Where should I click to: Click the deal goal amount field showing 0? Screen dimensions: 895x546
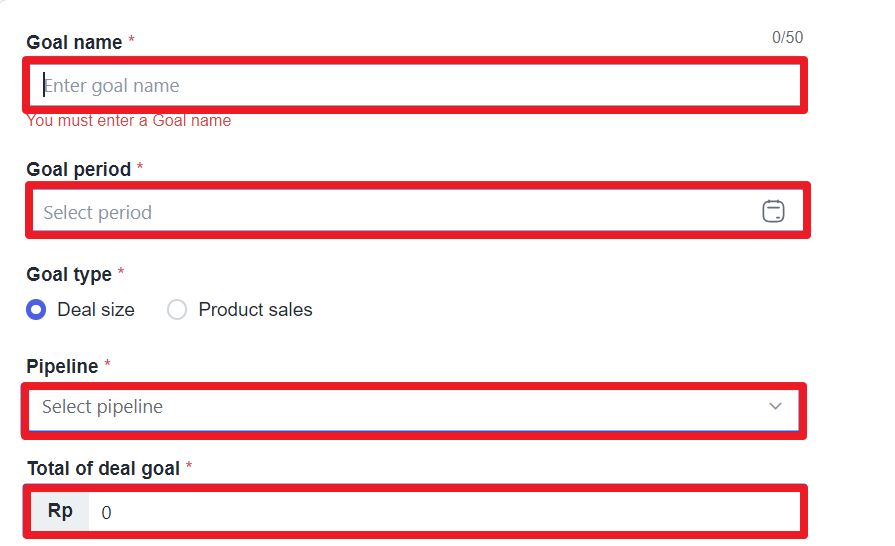point(445,512)
